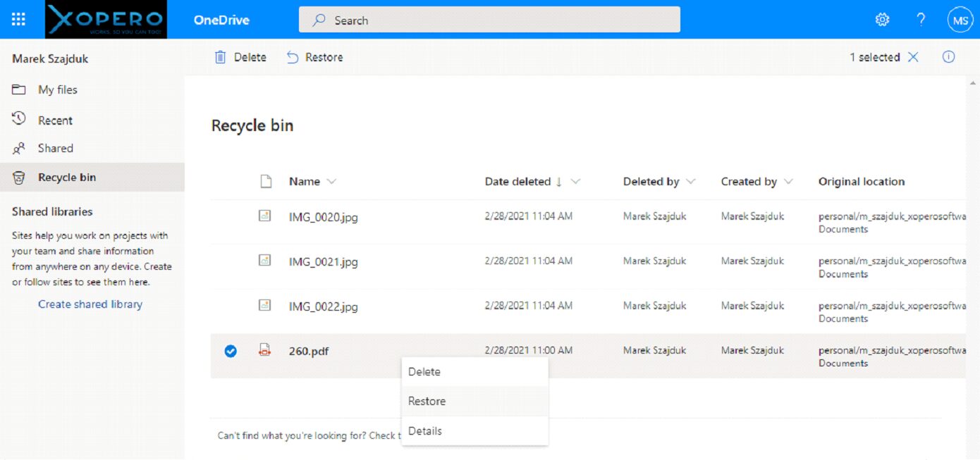Choose Delete in the context menu
Image resolution: width=980 pixels, height=460 pixels.
point(474,371)
